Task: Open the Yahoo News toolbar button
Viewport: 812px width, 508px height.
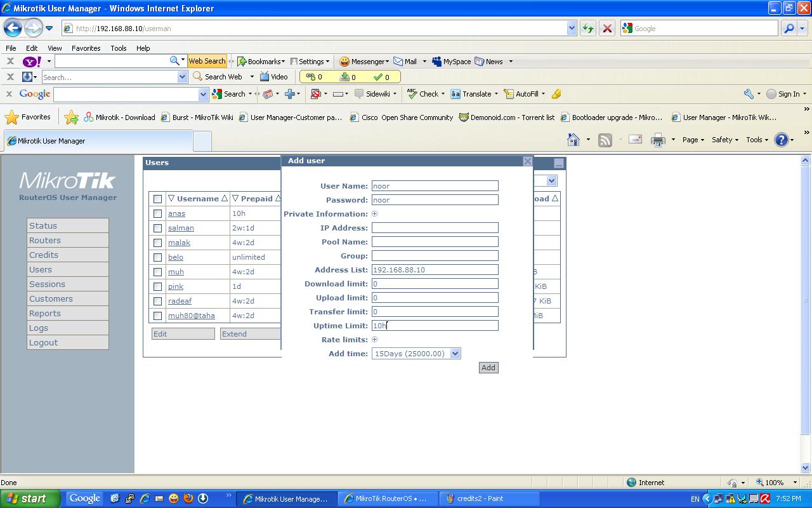Action: click(x=489, y=62)
